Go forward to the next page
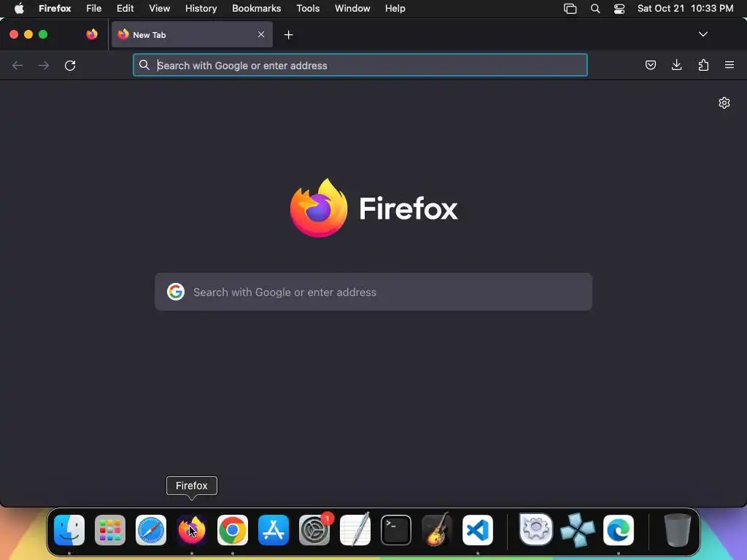Viewport: 747px width, 560px height. tap(44, 65)
